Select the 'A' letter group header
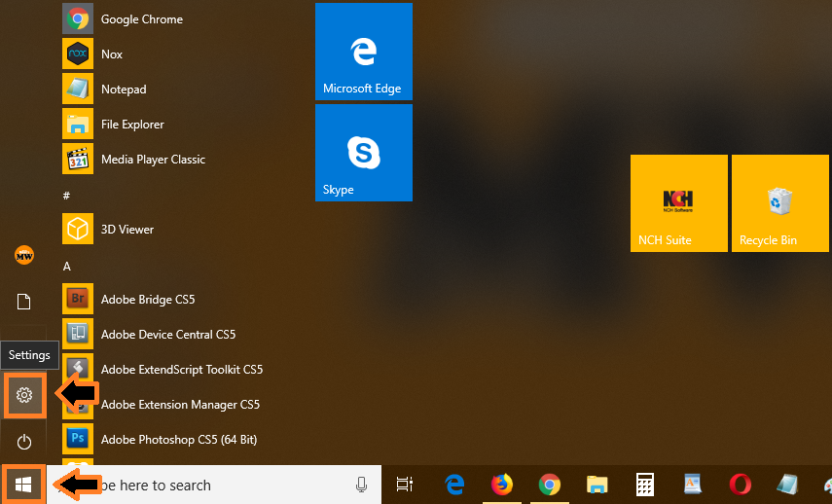This screenshot has height=504, width=832. tap(67, 266)
